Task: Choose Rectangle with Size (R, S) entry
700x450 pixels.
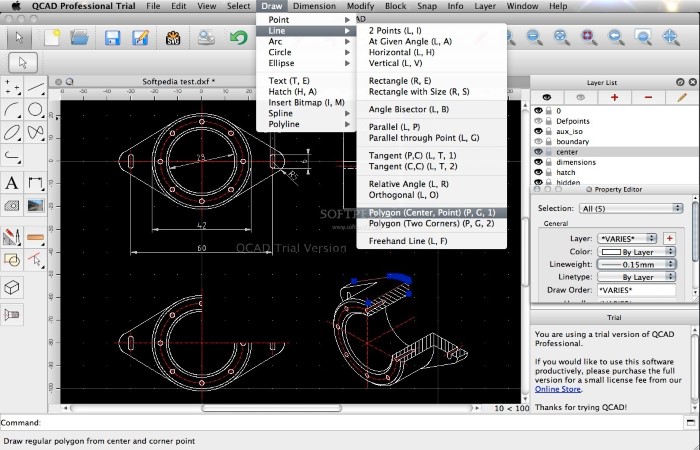Action: [x=432, y=92]
